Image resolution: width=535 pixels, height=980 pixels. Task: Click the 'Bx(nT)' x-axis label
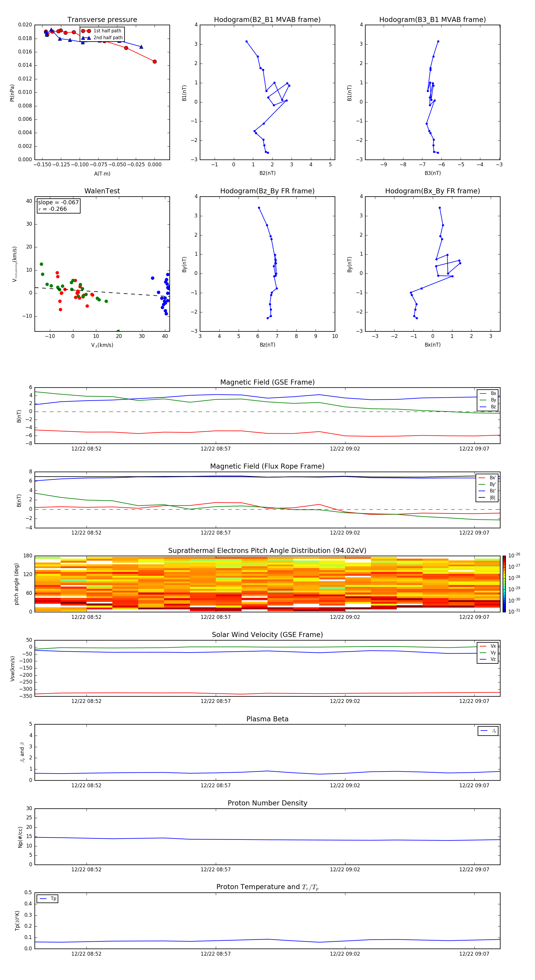tap(432, 345)
